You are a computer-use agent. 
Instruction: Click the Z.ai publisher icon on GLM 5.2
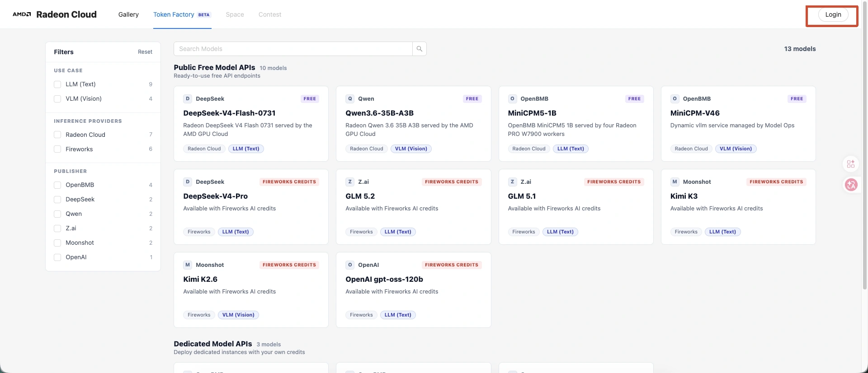click(350, 182)
